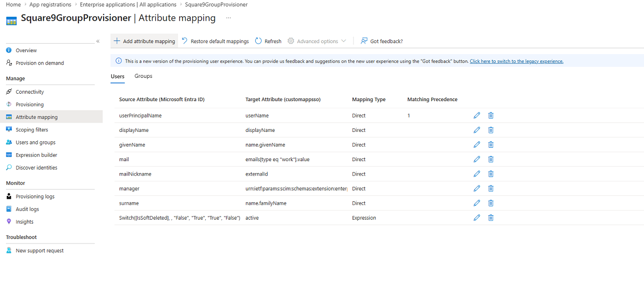The height and width of the screenshot is (299, 644).
Task: Open Expression builder from sidebar
Action: tap(36, 155)
